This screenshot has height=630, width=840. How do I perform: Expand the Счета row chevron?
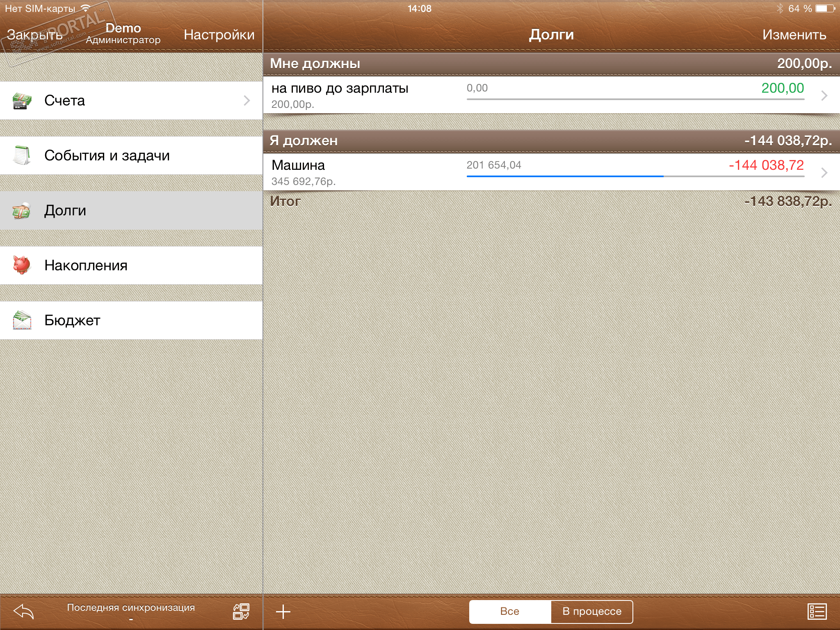[247, 100]
